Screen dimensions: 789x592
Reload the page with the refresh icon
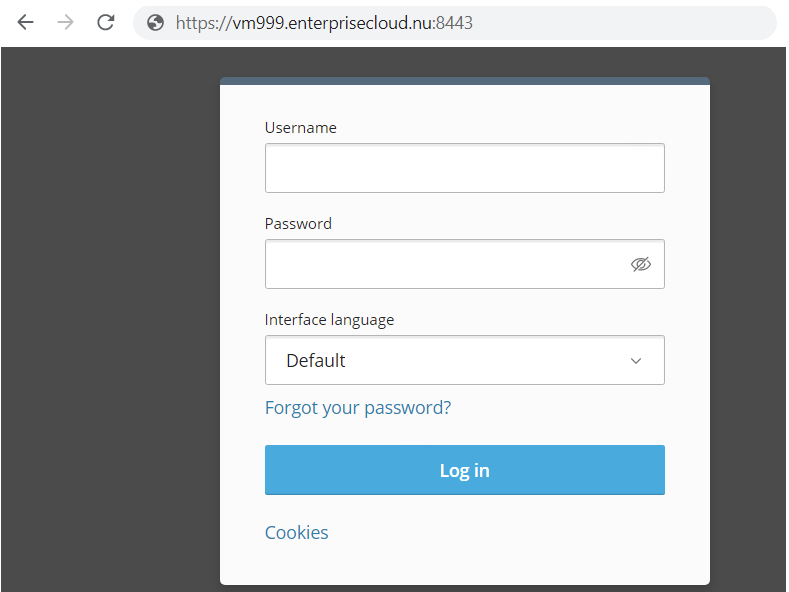click(106, 23)
